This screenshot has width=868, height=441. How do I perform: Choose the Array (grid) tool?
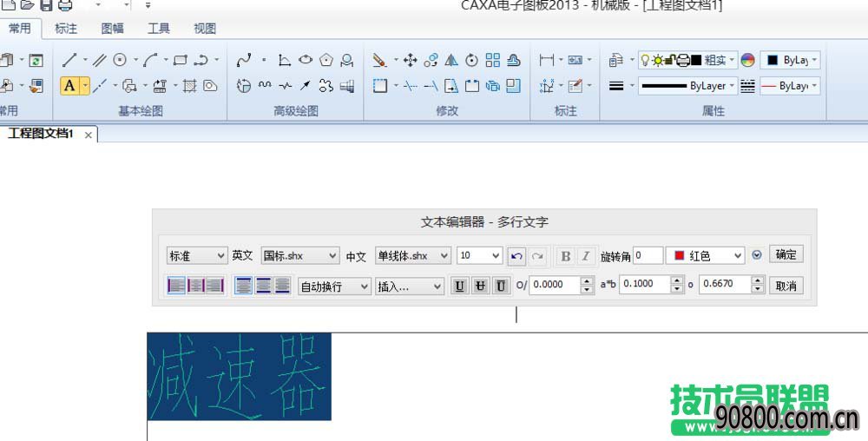pos(493,60)
